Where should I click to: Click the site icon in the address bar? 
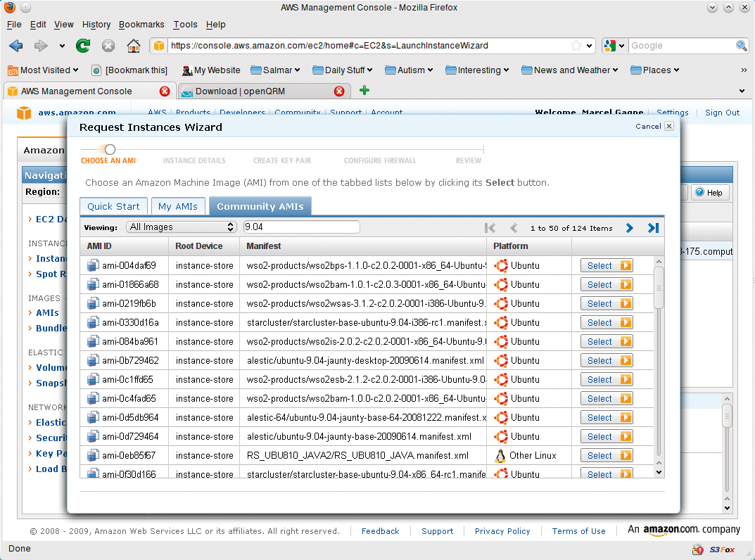pos(159,46)
